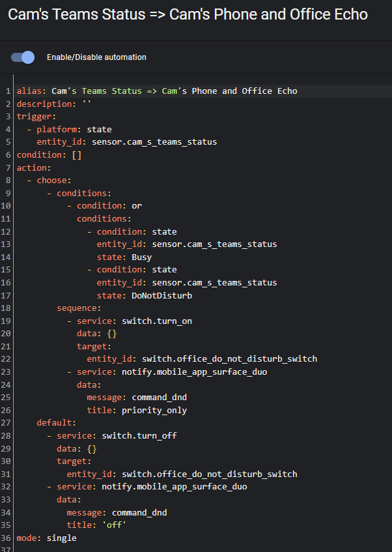This screenshot has height=552, width=392.
Task: Click the page title 'Cam's Teams Status => Cam's Phone and Office Echo'
Action: coord(188,15)
